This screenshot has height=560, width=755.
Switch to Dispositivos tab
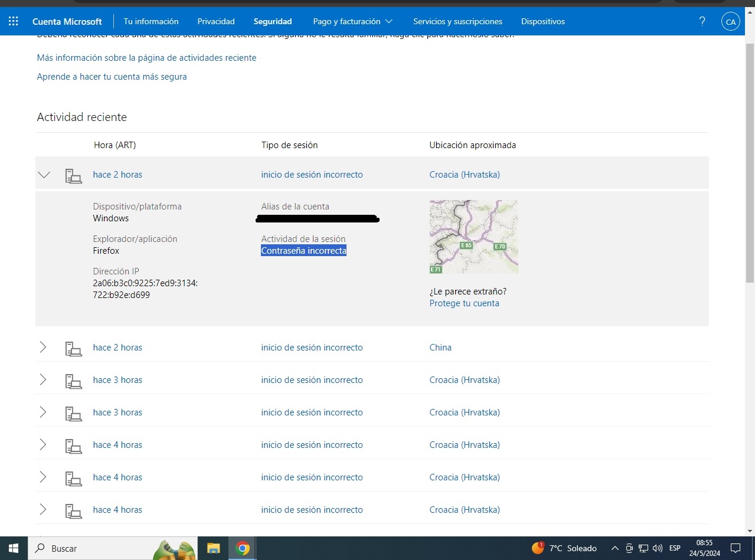pyautogui.click(x=543, y=21)
